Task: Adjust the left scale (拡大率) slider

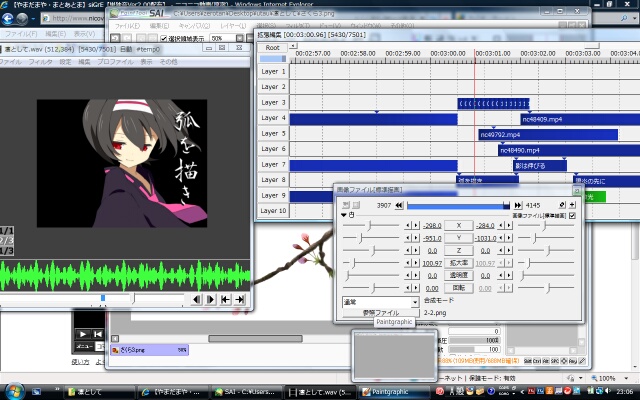Action: pyautogui.click(x=353, y=263)
